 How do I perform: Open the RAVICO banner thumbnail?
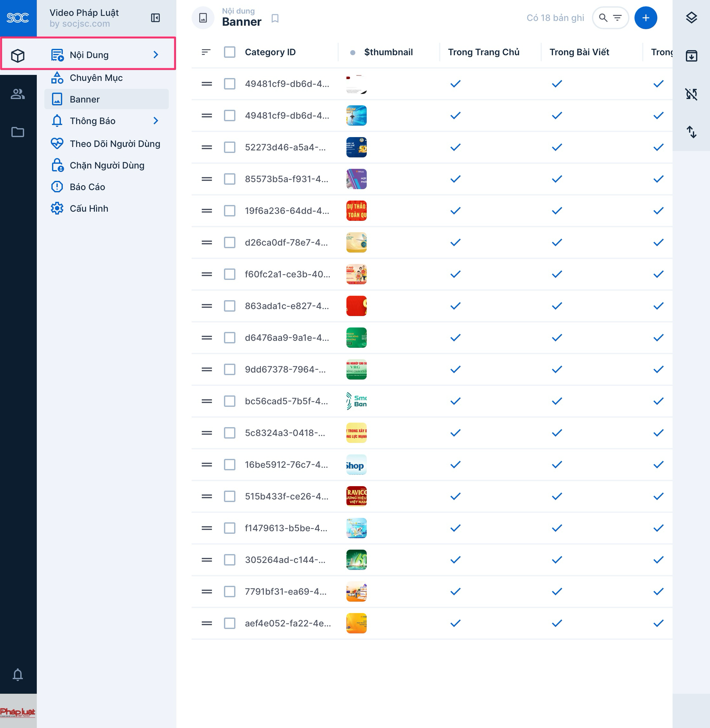tap(356, 496)
